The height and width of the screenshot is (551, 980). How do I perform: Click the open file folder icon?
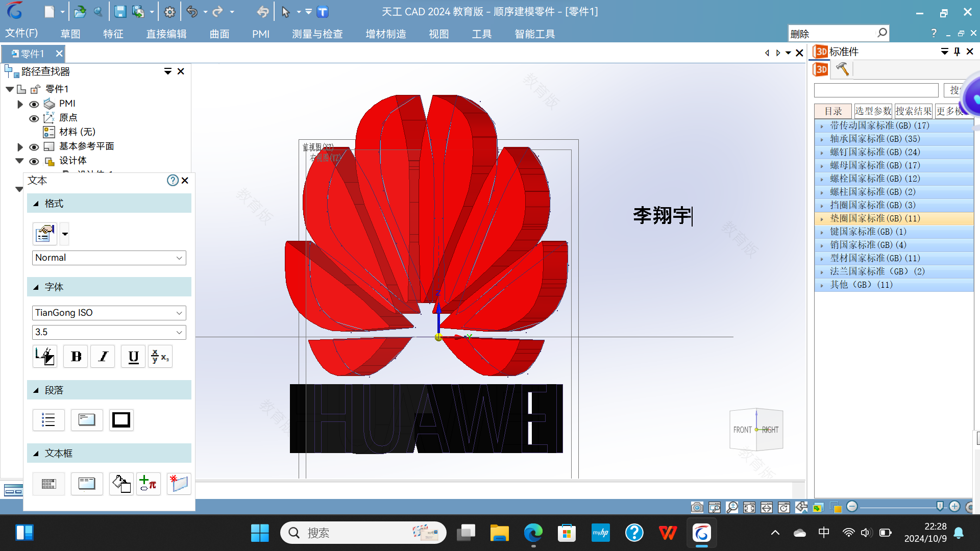click(80, 12)
